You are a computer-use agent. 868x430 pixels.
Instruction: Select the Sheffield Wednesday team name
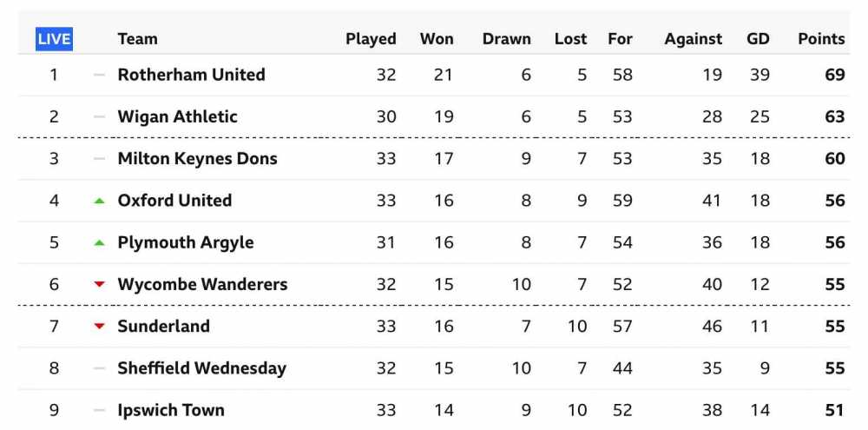[202, 368]
